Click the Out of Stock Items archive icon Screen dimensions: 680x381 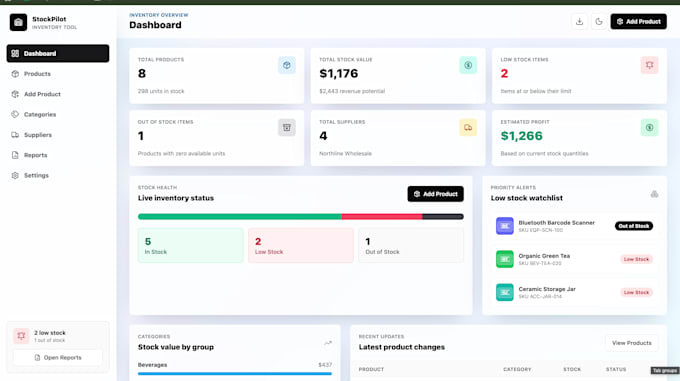click(287, 127)
